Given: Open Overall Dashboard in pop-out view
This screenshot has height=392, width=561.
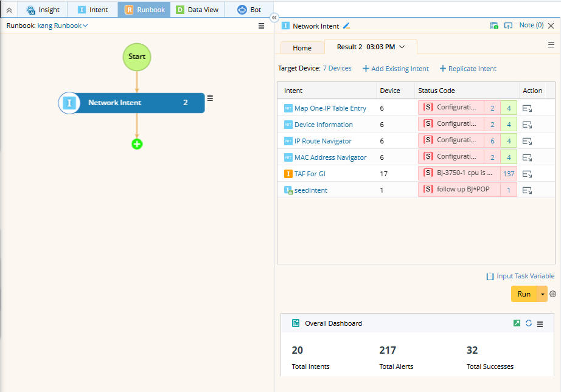Looking at the screenshot, I should point(517,323).
